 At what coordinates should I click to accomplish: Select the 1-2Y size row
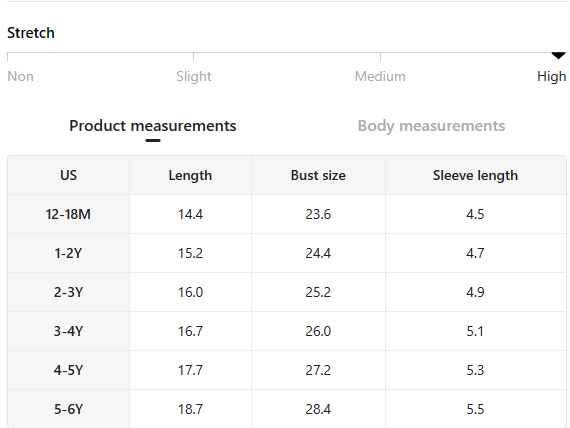(x=287, y=253)
